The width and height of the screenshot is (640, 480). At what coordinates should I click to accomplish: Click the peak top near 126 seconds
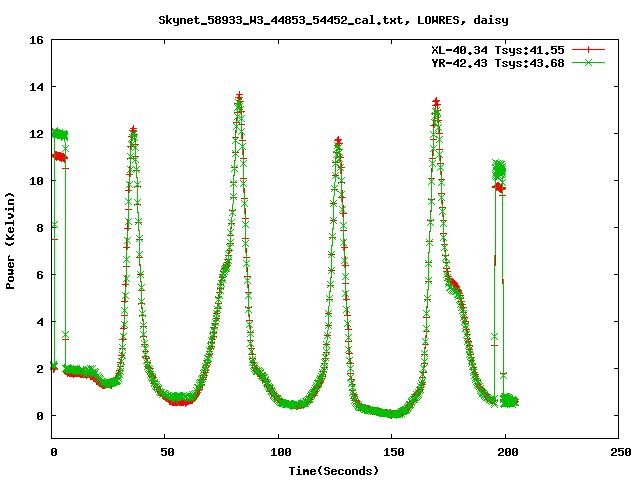[x=338, y=143]
